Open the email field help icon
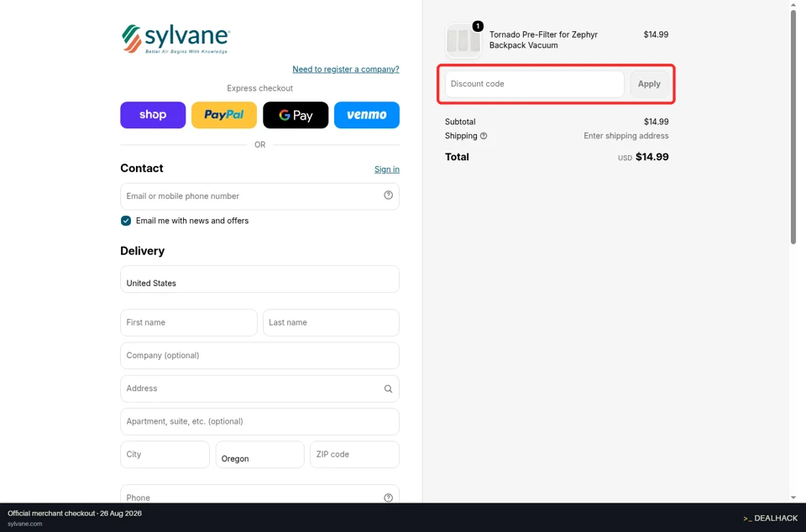This screenshot has width=806, height=532. click(388, 196)
